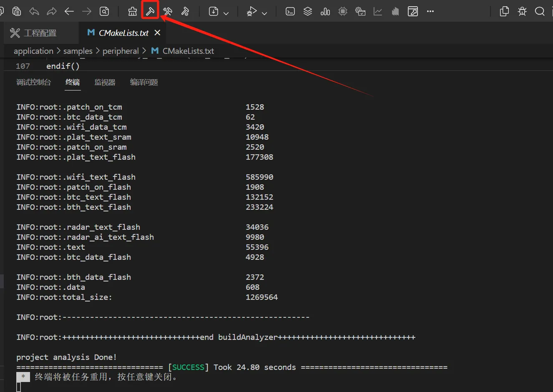The width and height of the screenshot is (553, 392).
Task: Click the undo arrow icon
Action: tap(34, 11)
